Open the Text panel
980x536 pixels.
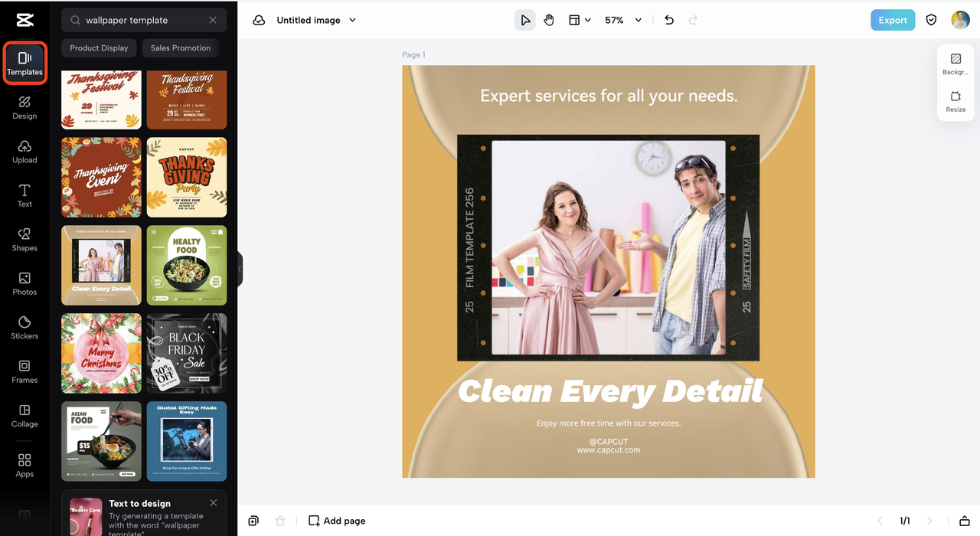point(24,195)
